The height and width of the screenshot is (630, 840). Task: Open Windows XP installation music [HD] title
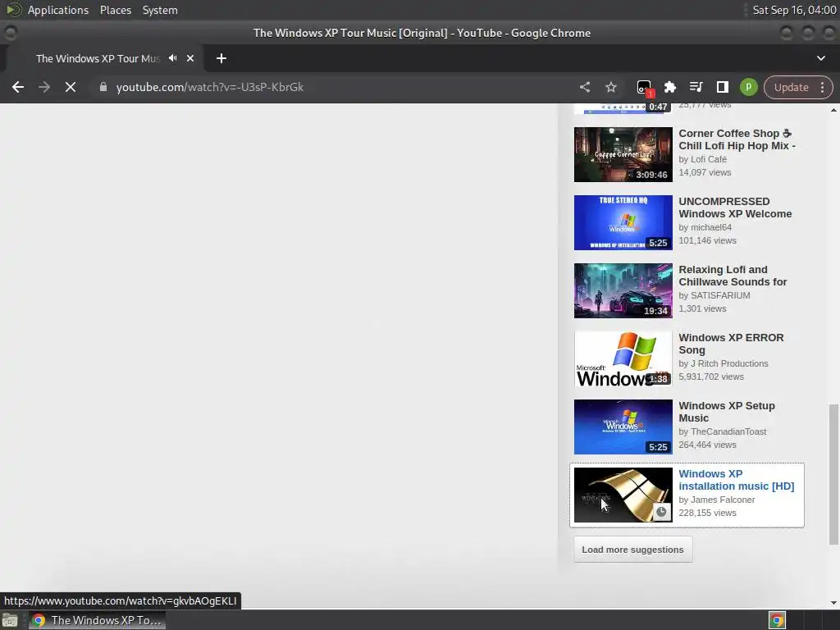coord(736,479)
